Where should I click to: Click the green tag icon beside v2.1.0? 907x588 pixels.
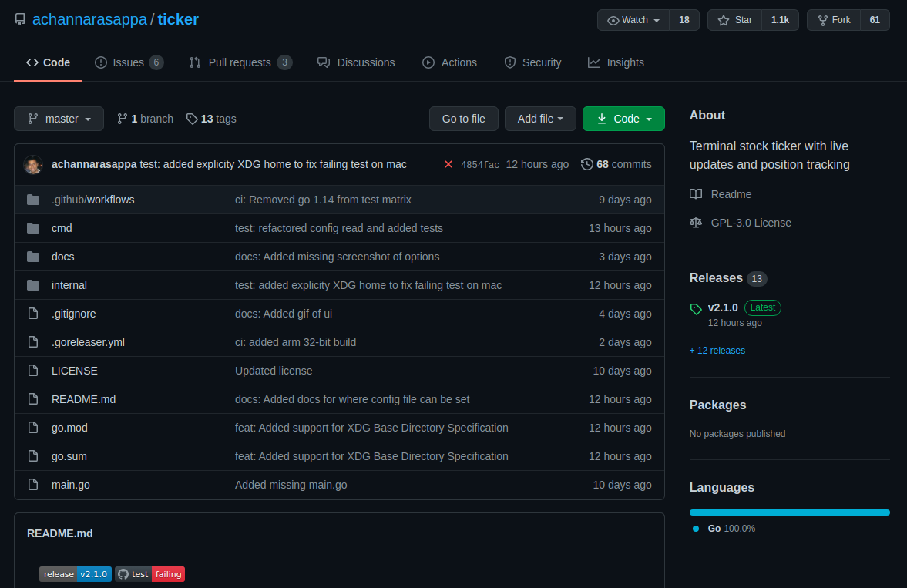696,309
